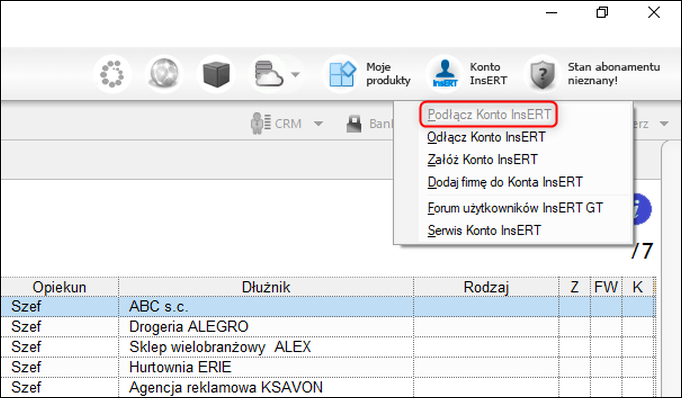Viewport: 682px width, 398px height.
Task: Click the Opiekun column header
Action: click(x=60, y=287)
